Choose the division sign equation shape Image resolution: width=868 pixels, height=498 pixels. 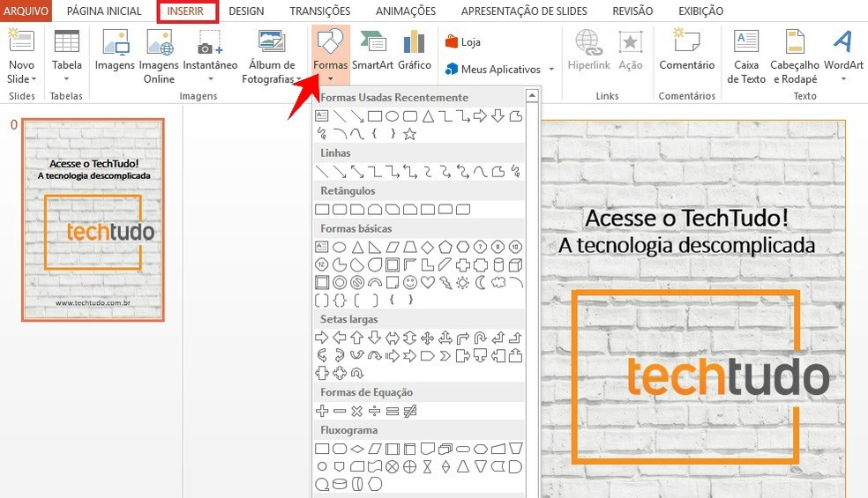pyautogui.click(x=375, y=411)
